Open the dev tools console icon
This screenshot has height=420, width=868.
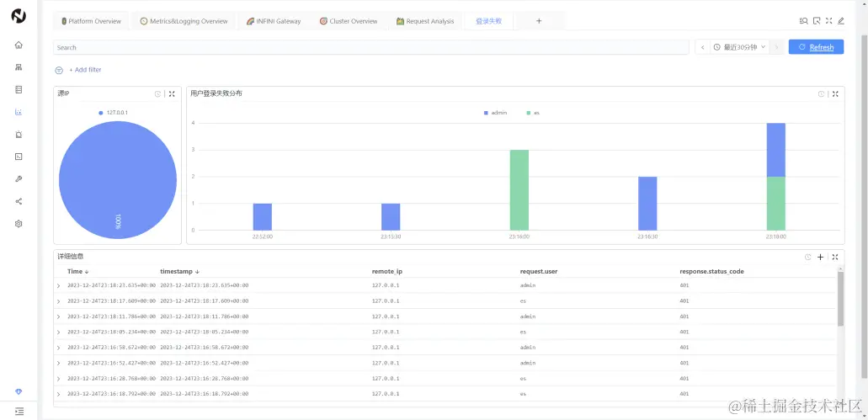pyautogui.click(x=19, y=157)
